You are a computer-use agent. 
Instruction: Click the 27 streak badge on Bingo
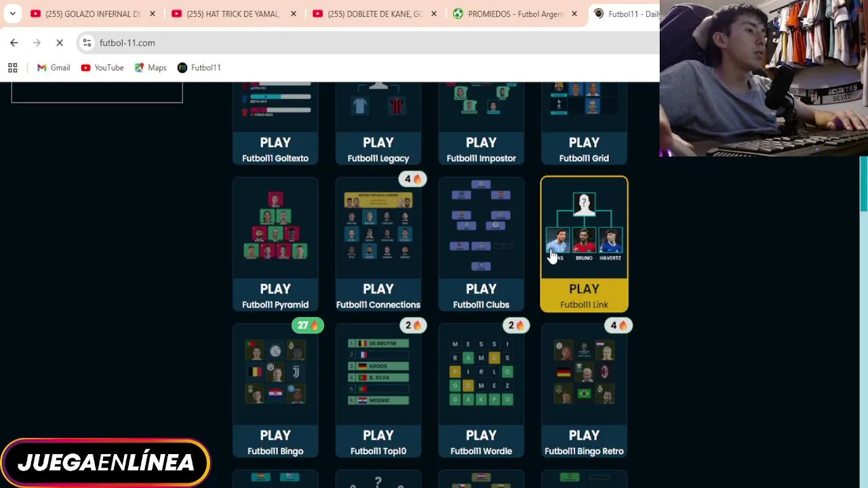click(308, 325)
